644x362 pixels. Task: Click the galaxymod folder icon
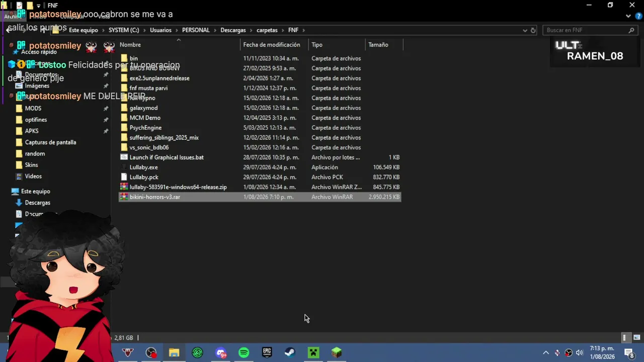click(124, 108)
